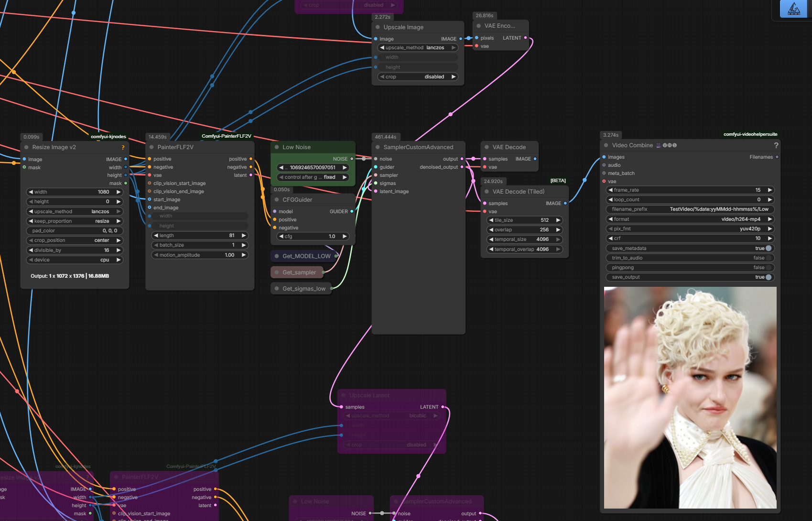812x521 pixels.
Task: Decrease frame_rate with its left arrow
Action: [610, 190]
